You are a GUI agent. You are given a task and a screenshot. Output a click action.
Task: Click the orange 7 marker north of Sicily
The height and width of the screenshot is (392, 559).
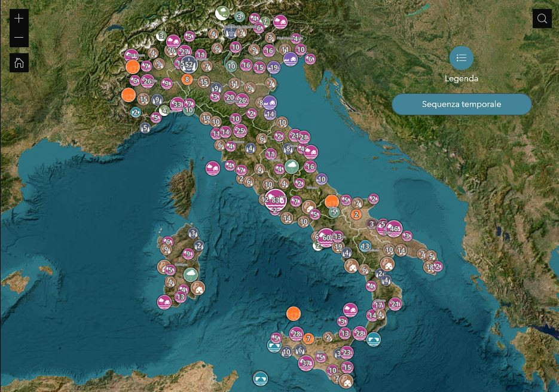pyautogui.click(x=308, y=338)
